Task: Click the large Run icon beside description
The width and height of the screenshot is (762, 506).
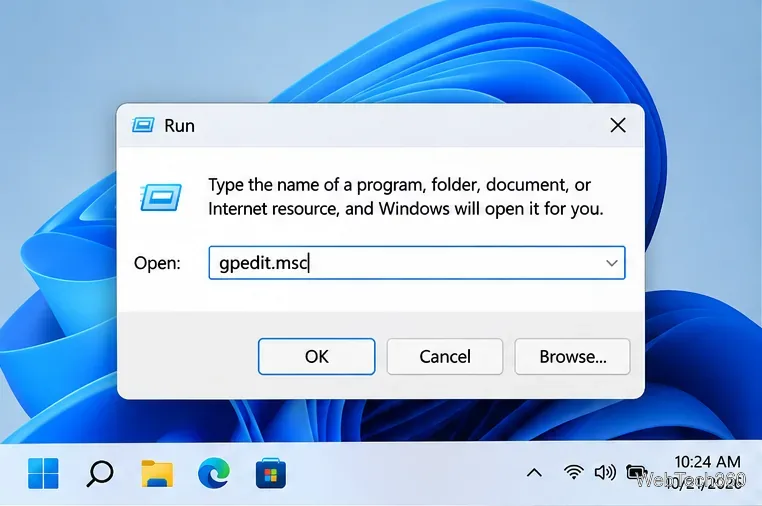Action: click(x=160, y=197)
